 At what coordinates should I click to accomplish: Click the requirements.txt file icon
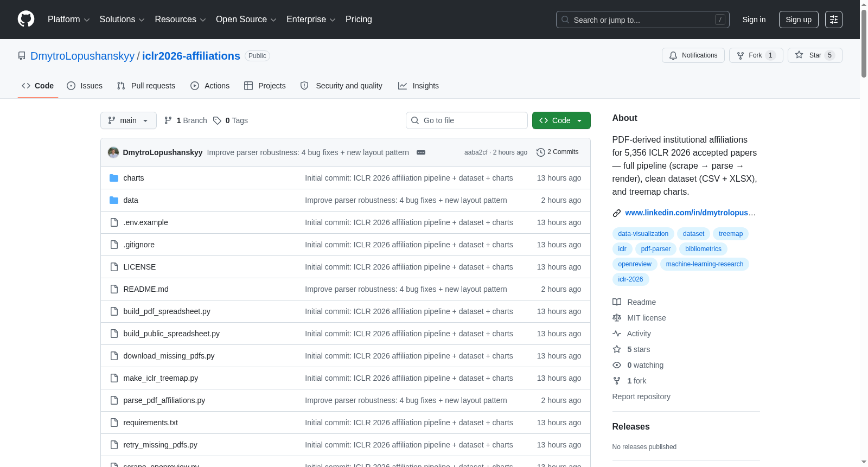tap(114, 423)
